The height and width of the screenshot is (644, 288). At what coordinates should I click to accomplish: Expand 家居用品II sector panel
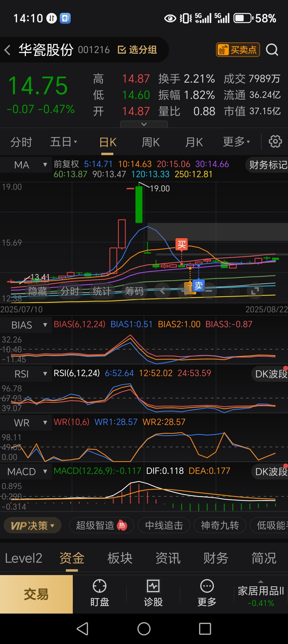click(261, 594)
